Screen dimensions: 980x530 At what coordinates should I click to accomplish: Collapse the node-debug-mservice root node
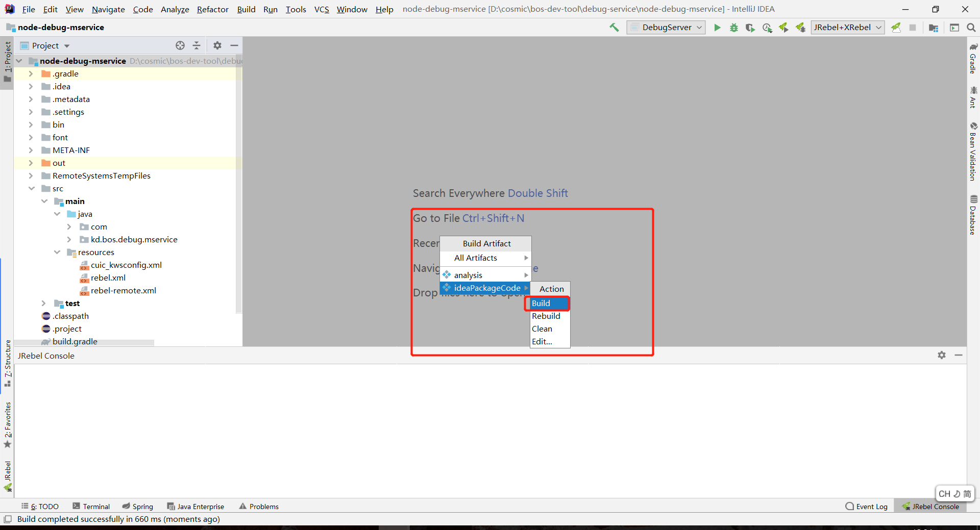(x=19, y=61)
